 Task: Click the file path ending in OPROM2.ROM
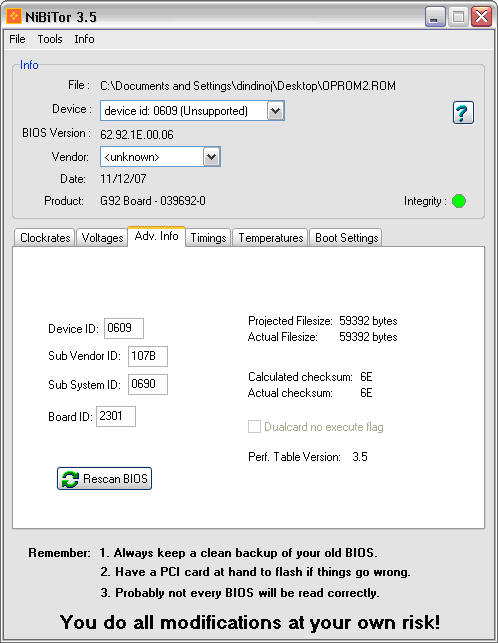point(248,86)
